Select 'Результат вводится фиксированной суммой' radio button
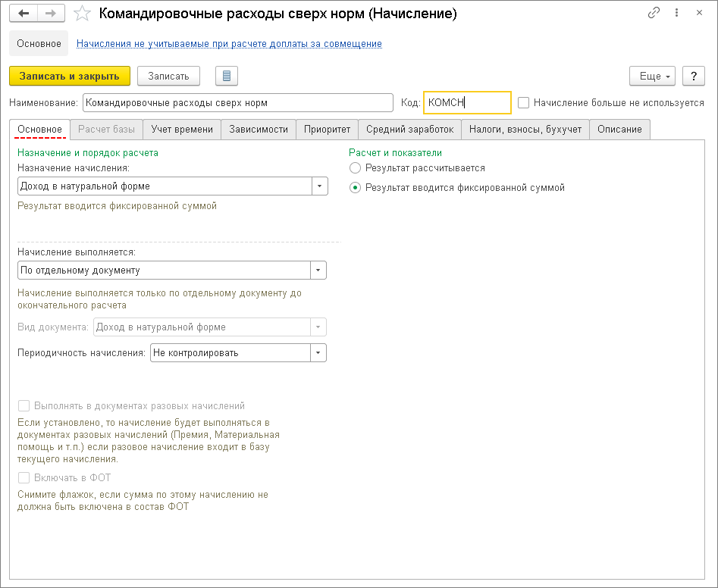 (355, 188)
